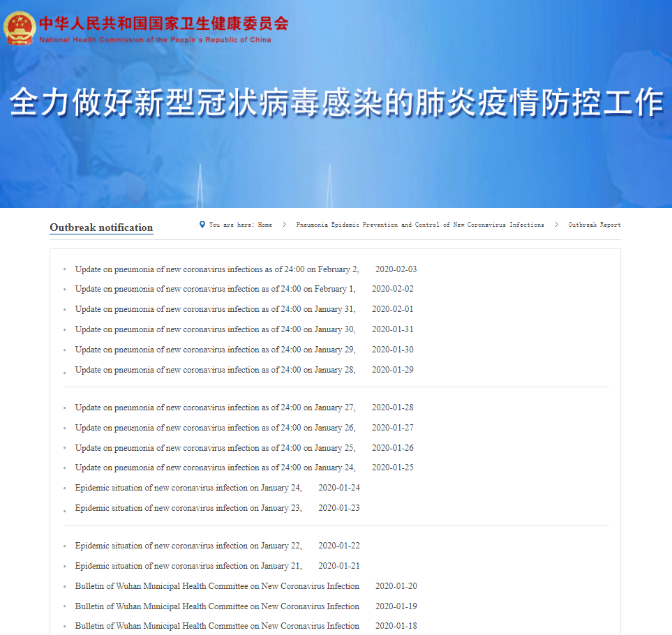The height and width of the screenshot is (635, 672).
Task: Open the Outbreak Report breadcrumb link
Action: pyautogui.click(x=595, y=225)
